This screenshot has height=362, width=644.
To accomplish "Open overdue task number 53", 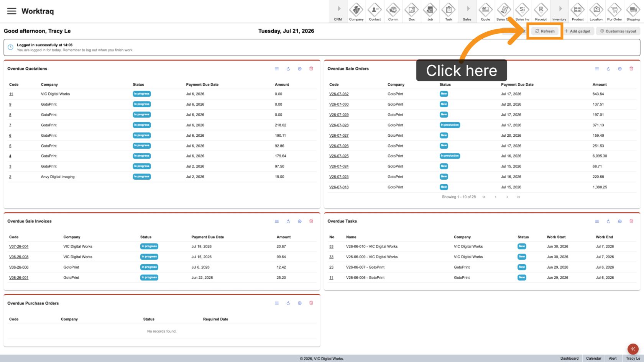I will (x=331, y=247).
